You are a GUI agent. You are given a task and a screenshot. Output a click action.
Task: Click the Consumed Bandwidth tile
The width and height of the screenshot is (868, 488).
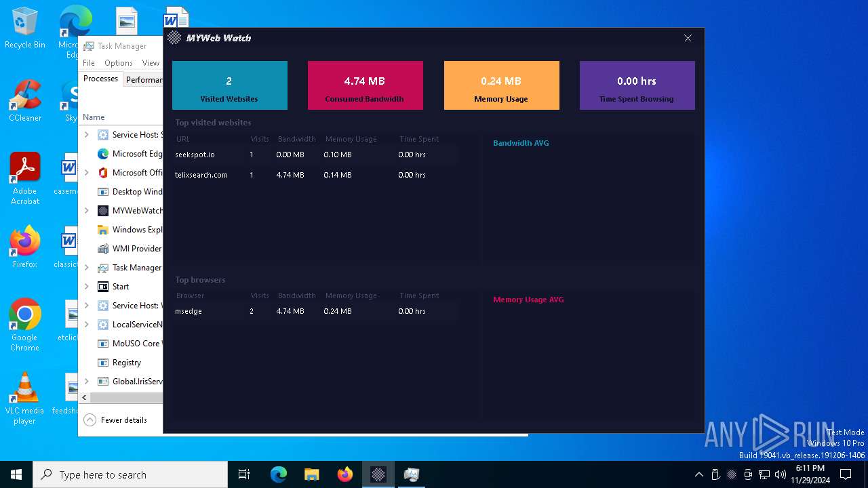tap(366, 85)
